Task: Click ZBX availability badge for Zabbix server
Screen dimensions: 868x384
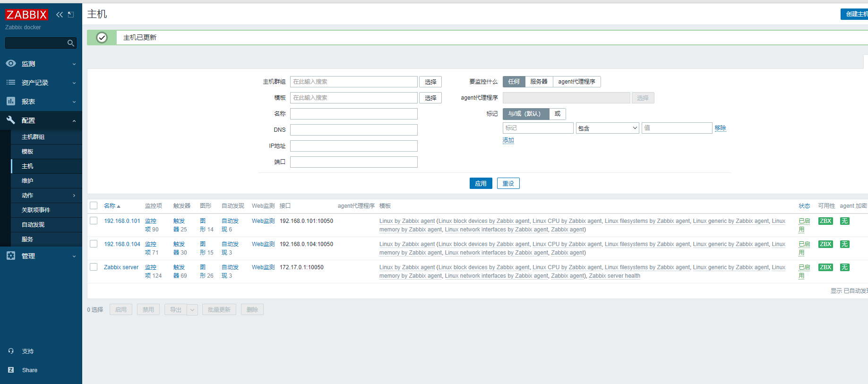Action: pyautogui.click(x=825, y=267)
